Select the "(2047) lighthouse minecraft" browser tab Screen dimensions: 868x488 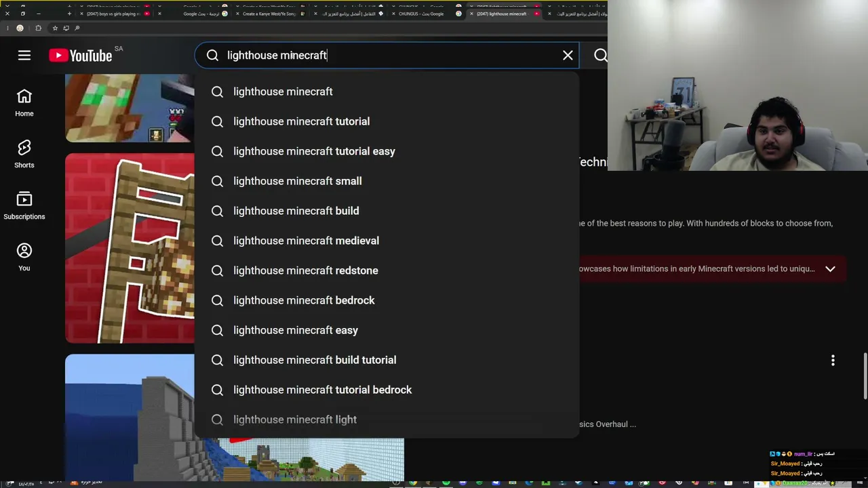click(x=503, y=14)
